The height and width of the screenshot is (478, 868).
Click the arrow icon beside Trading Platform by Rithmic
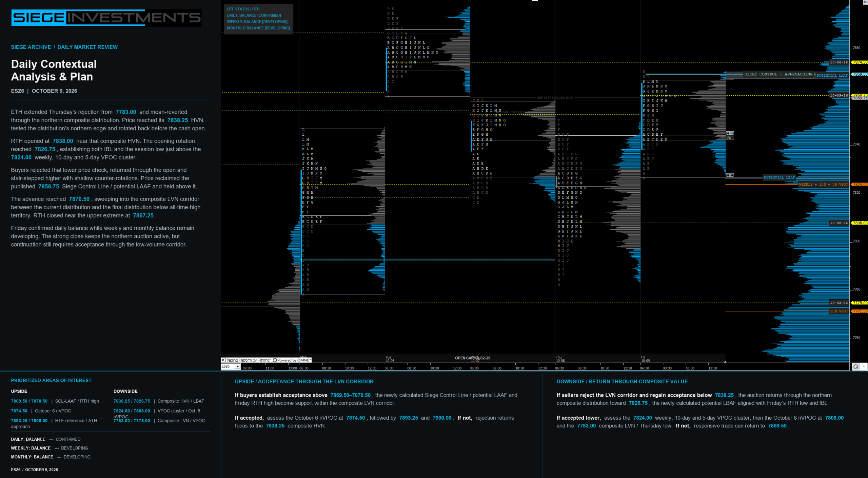(x=223, y=360)
